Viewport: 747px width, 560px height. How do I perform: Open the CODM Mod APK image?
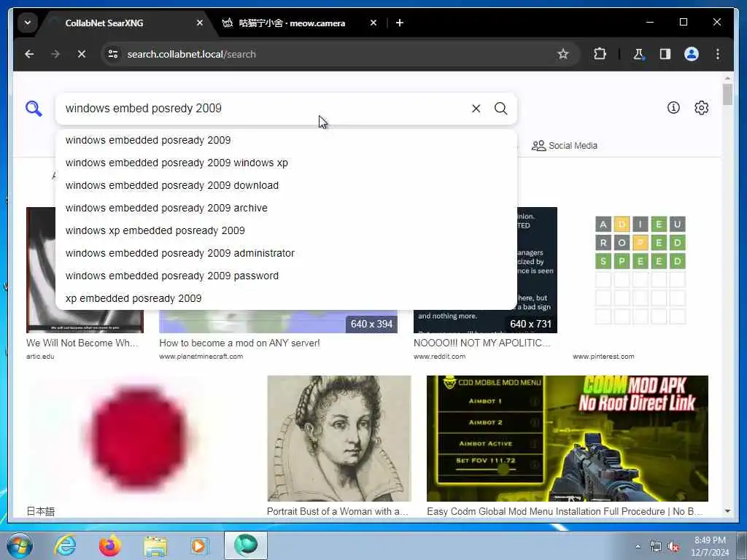tap(568, 438)
